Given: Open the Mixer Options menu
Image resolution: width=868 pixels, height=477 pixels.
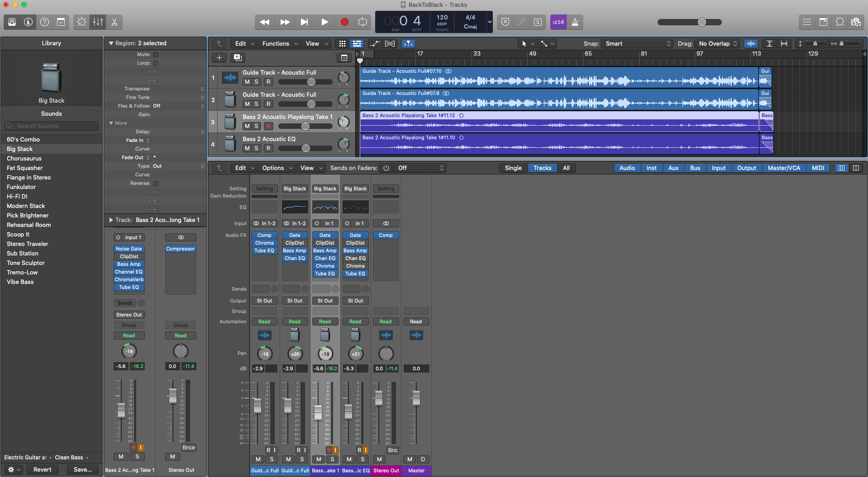Looking at the screenshot, I should click(277, 168).
